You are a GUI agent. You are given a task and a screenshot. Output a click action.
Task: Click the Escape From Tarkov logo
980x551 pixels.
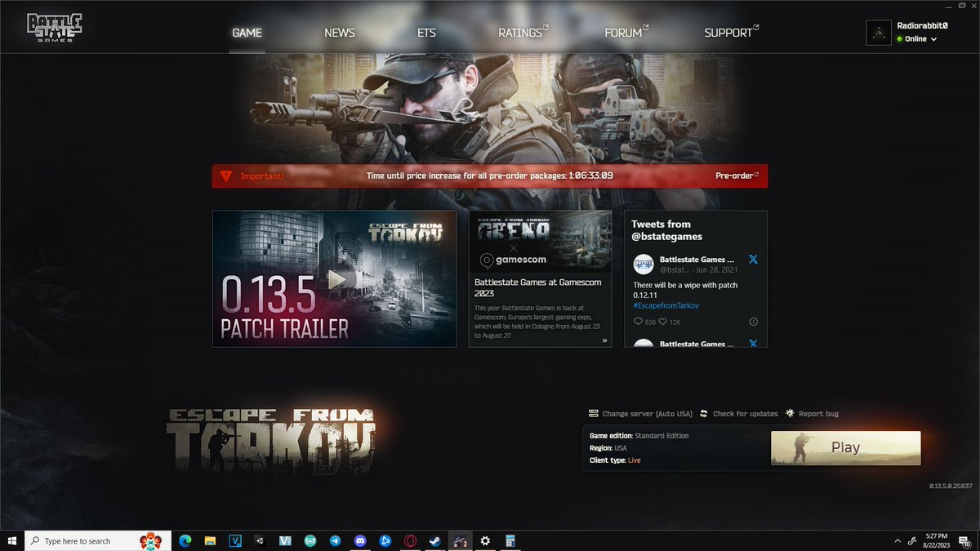[x=270, y=441]
